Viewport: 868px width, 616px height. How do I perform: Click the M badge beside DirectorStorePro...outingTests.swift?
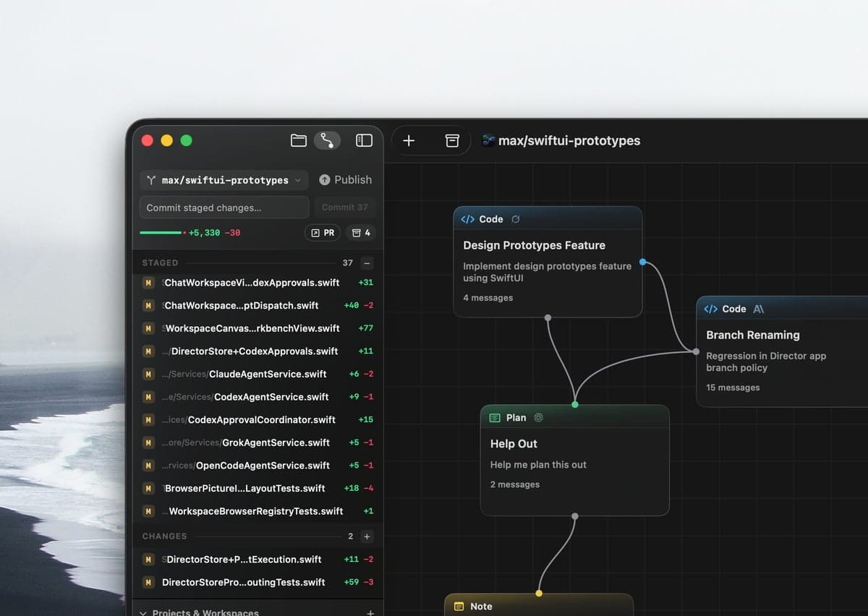click(148, 582)
